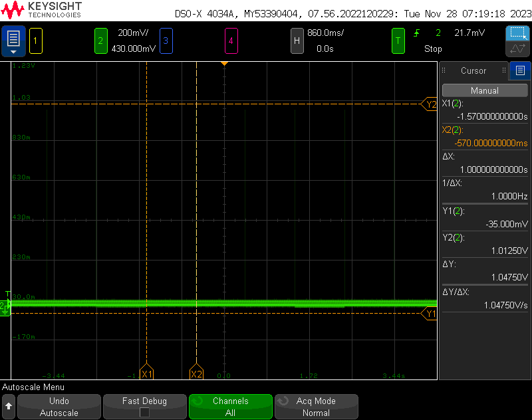Open the Trigger (T) settings

[x=398, y=41]
